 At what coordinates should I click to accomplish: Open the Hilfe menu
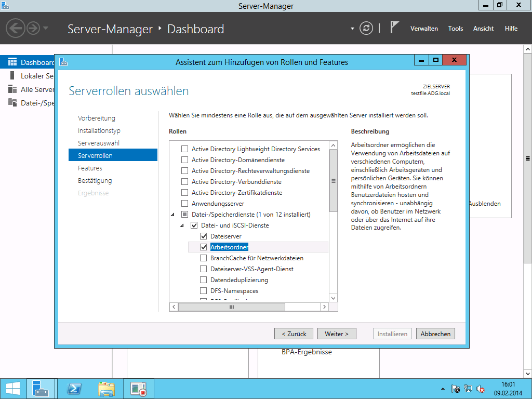coord(511,29)
